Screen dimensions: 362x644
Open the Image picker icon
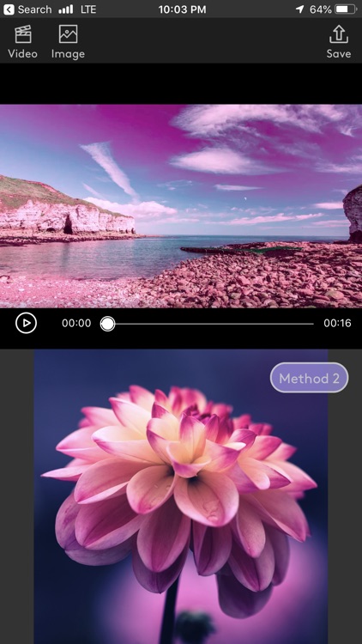[x=68, y=34]
